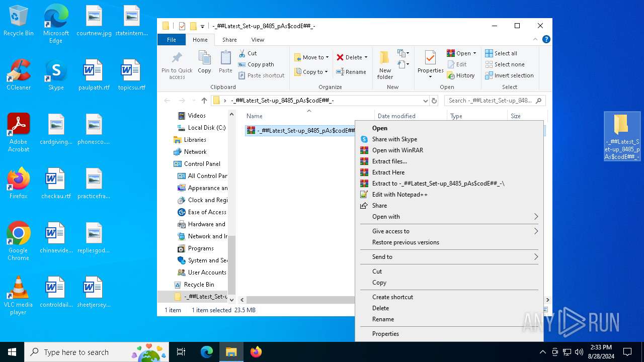Open Task View on the taskbar
This screenshot has height=362, width=644.
point(181,352)
